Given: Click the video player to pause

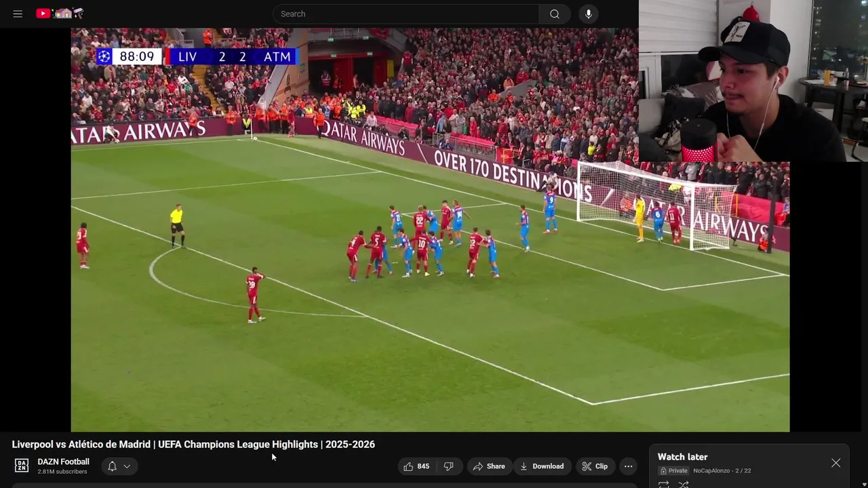Looking at the screenshot, I should tap(430, 230).
